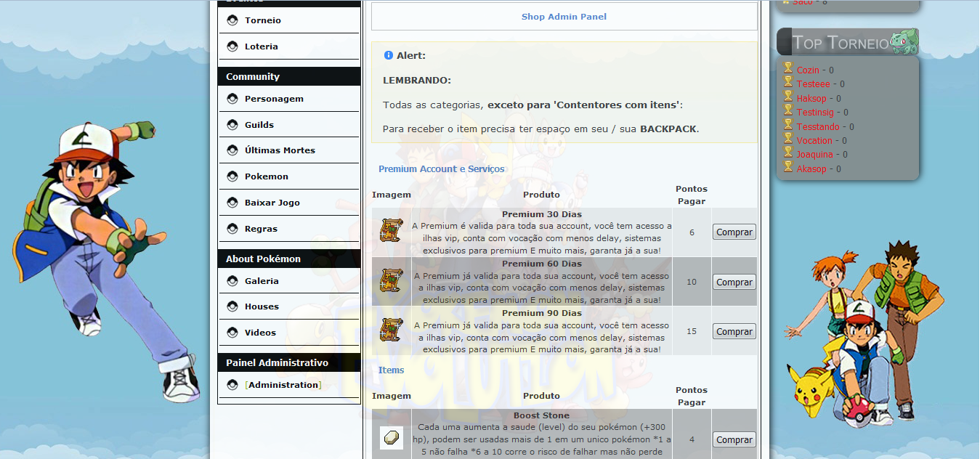980x459 pixels.
Task: Open player Haksop's profile link
Action: [x=811, y=99]
